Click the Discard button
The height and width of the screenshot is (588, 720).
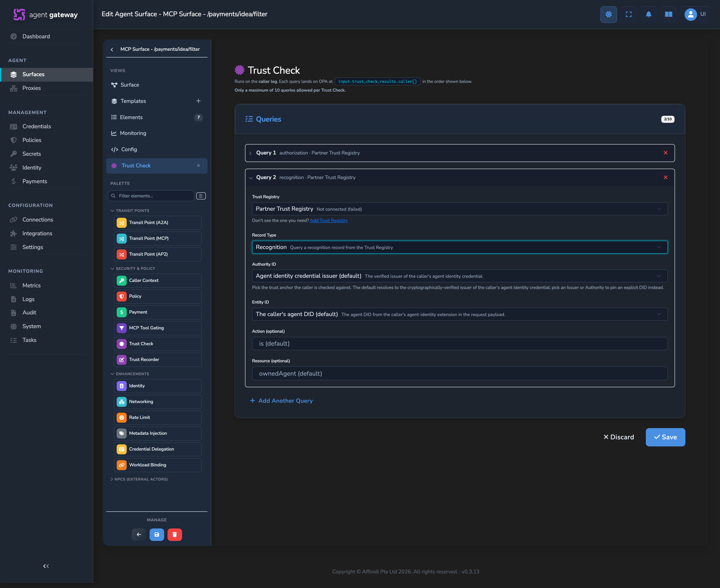click(619, 437)
